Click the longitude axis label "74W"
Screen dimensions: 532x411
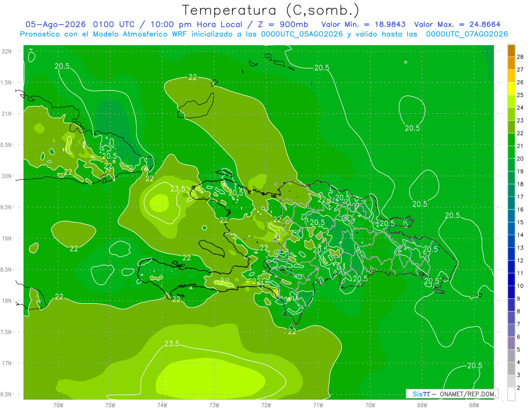[162, 405]
